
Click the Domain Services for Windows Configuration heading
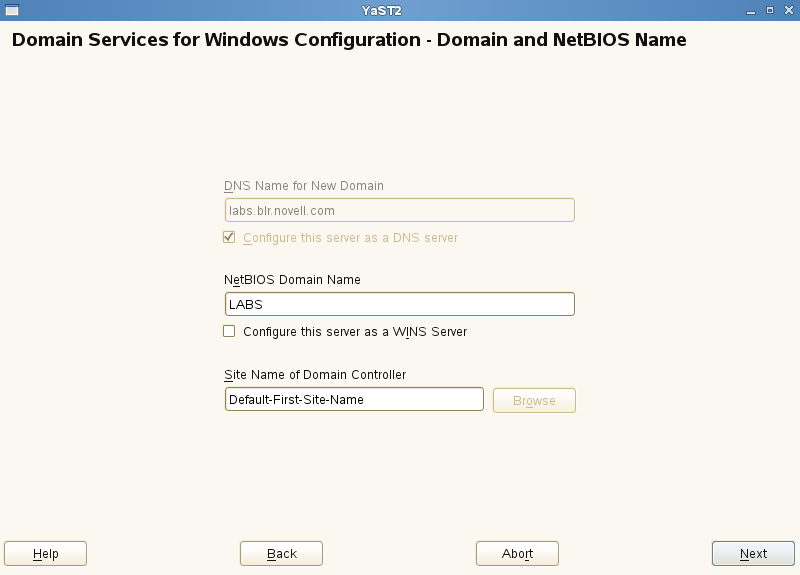[349, 41]
